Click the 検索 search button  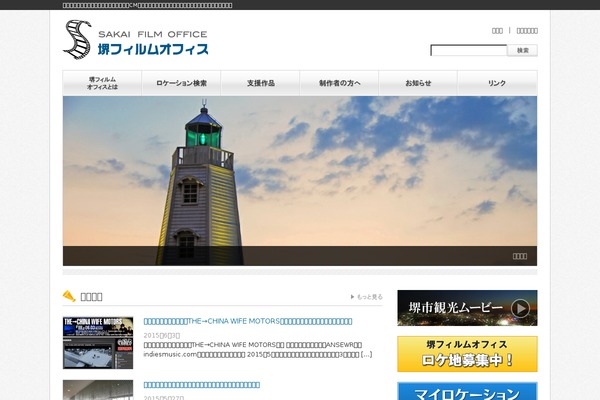click(x=522, y=50)
